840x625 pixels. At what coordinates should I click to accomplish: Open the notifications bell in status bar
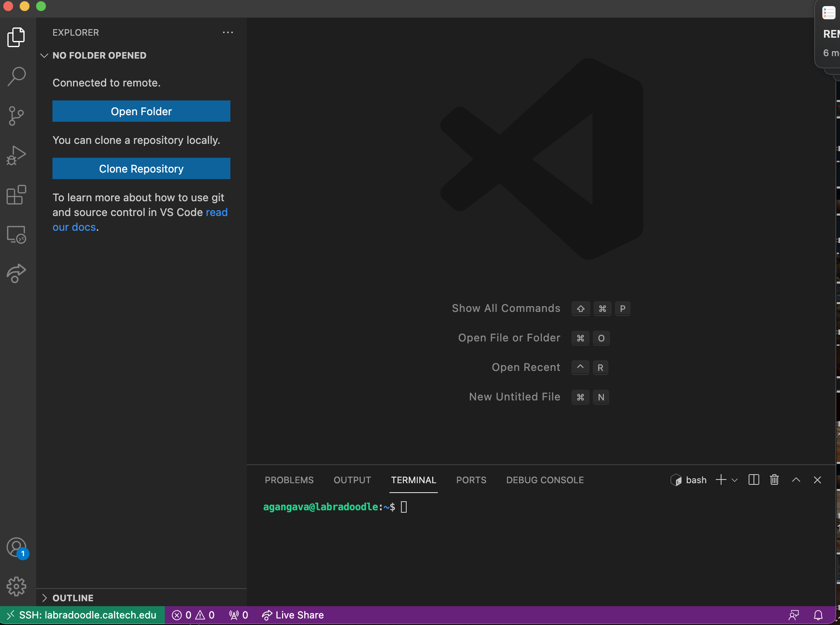(818, 615)
